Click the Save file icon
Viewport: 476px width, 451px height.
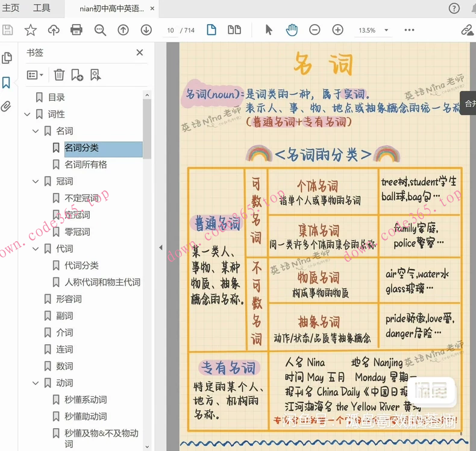(8, 30)
